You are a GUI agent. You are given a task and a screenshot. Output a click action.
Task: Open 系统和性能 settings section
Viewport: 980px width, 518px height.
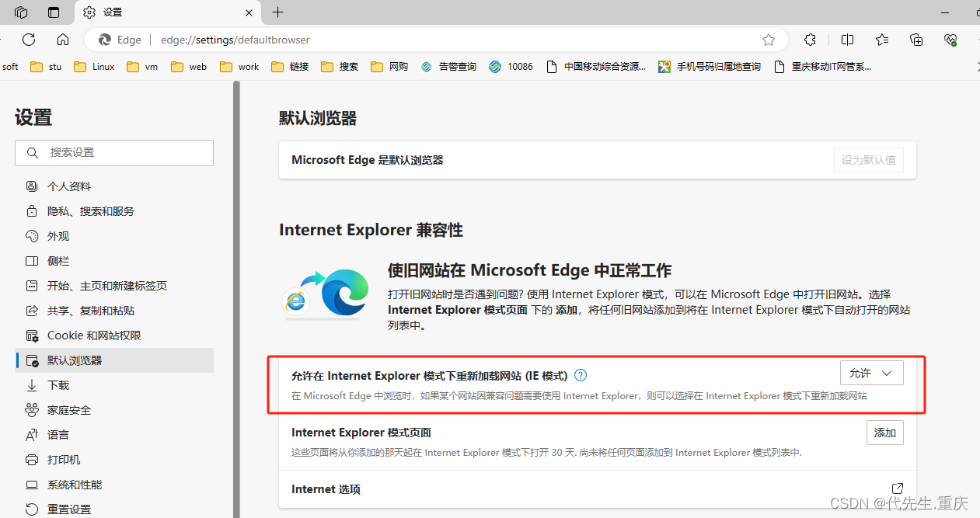click(114, 485)
